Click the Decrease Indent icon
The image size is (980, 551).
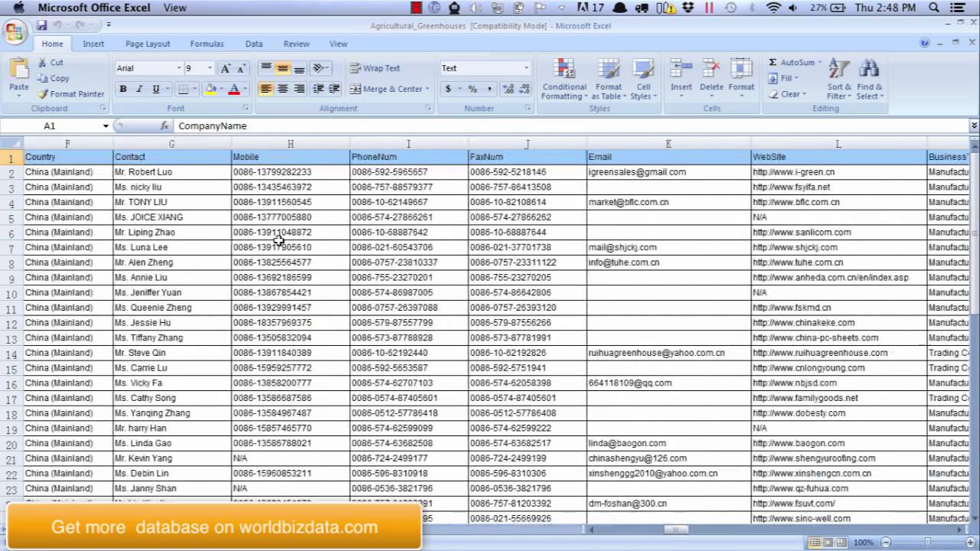pos(318,89)
